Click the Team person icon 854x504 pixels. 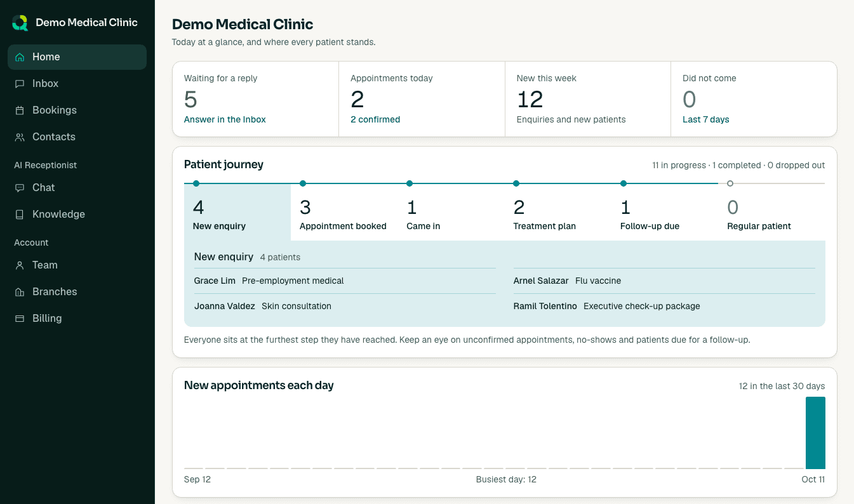point(20,265)
